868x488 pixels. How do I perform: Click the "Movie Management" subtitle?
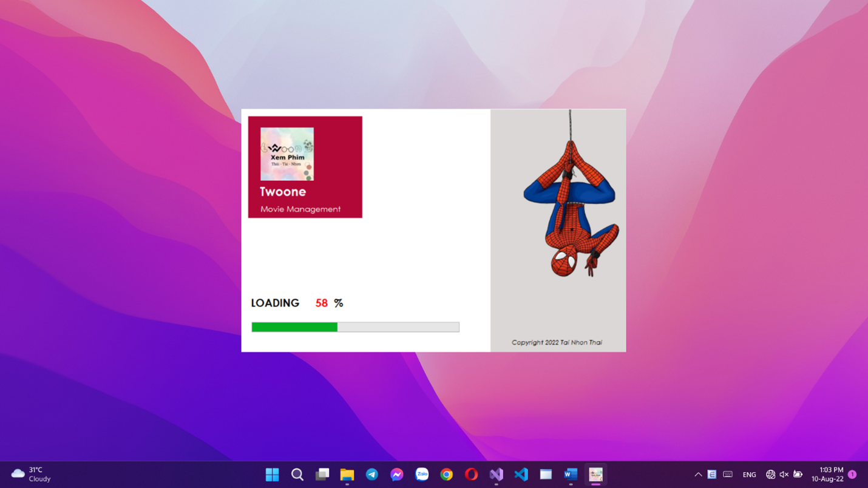pyautogui.click(x=300, y=209)
